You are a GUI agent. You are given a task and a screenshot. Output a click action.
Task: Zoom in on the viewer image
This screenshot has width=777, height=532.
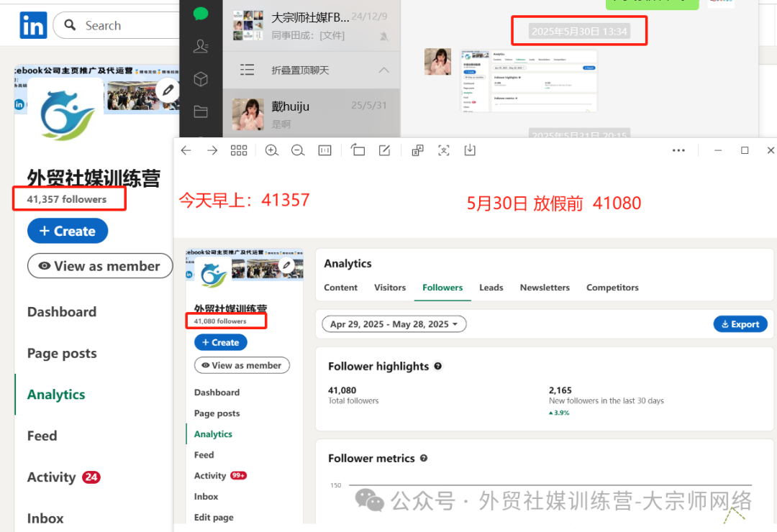point(271,150)
